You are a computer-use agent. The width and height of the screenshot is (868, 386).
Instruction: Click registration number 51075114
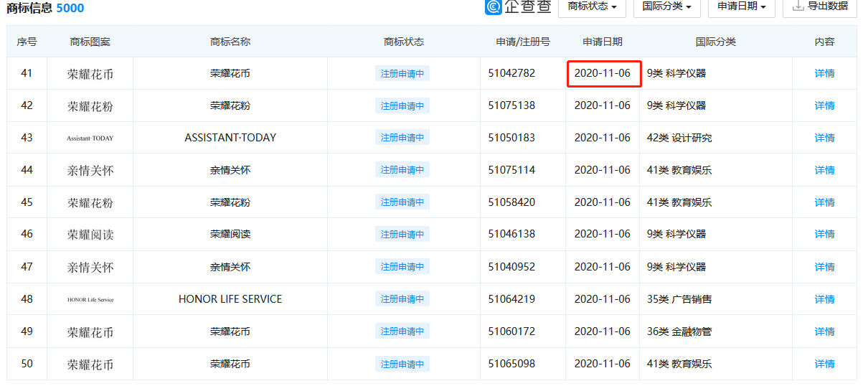point(511,170)
